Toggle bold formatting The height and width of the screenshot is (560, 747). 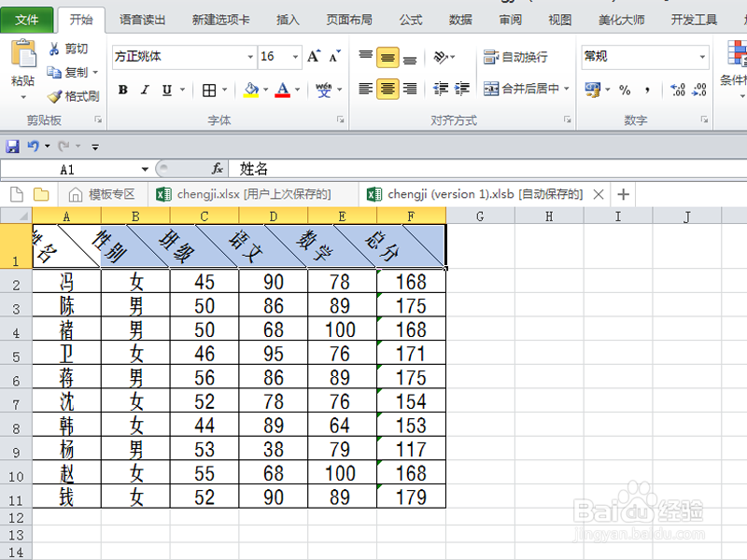(123, 90)
